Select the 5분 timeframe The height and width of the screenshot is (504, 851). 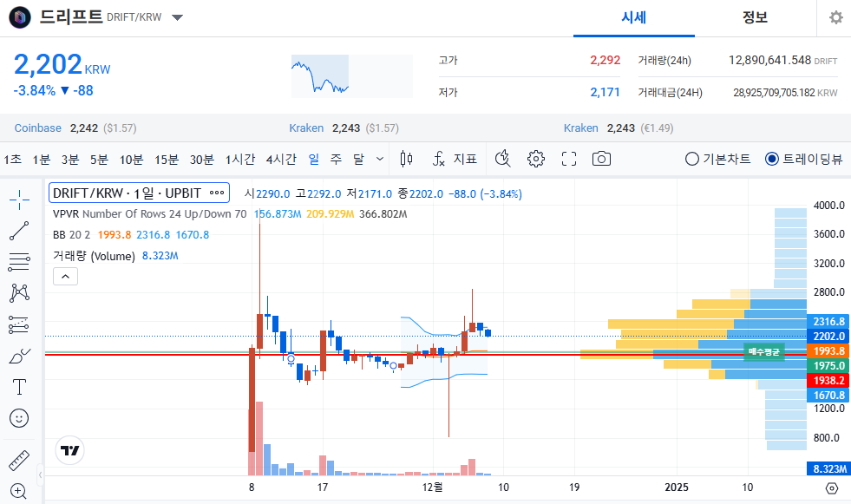(x=99, y=159)
